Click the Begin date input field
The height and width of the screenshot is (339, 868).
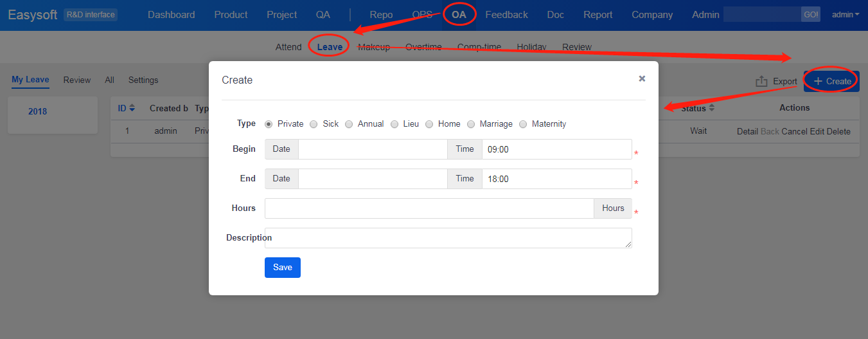click(373, 149)
